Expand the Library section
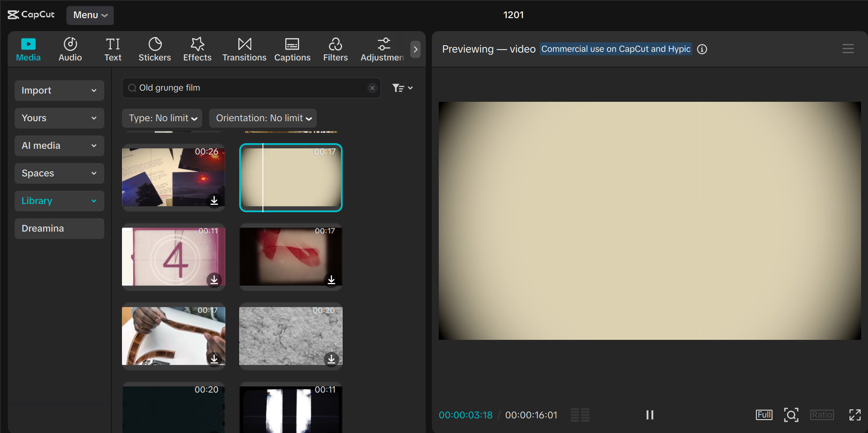 pyautogui.click(x=59, y=201)
